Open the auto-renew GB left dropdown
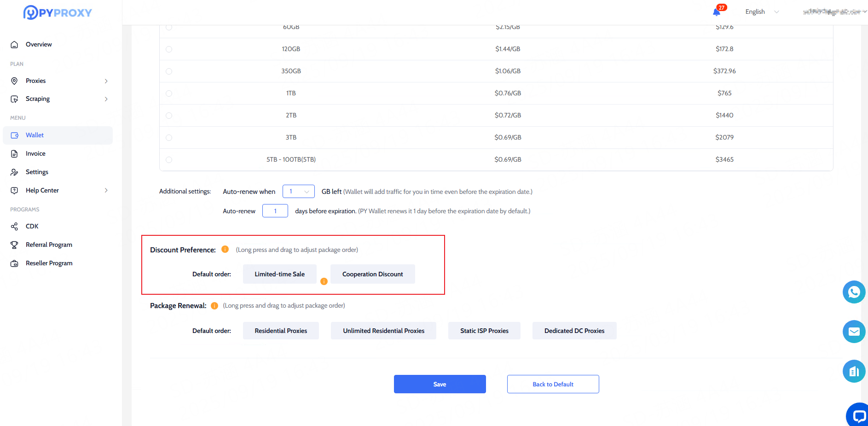868x426 pixels. 298,192
